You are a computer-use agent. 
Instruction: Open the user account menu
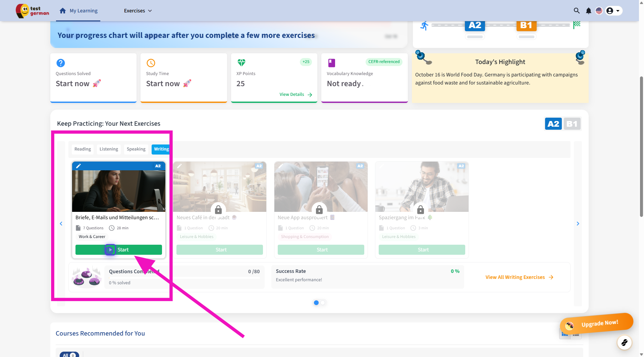pyautogui.click(x=613, y=11)
